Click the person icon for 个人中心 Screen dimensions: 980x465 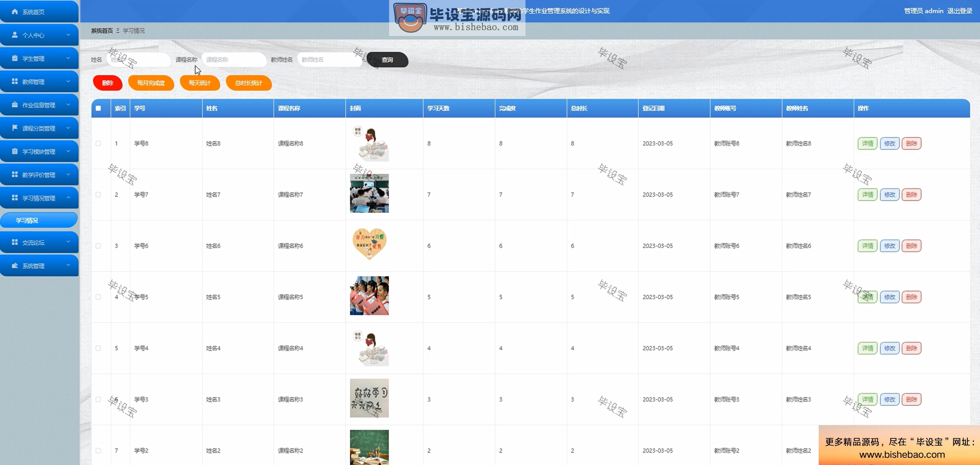(x=15, y=35)
